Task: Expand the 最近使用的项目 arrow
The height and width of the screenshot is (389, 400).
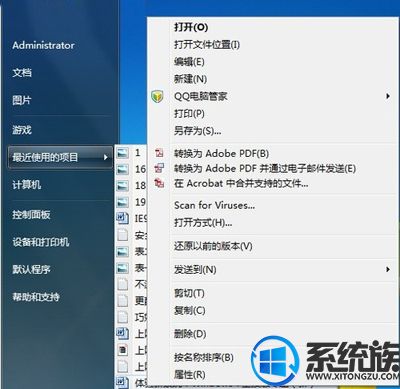Action: click(105, 157)
